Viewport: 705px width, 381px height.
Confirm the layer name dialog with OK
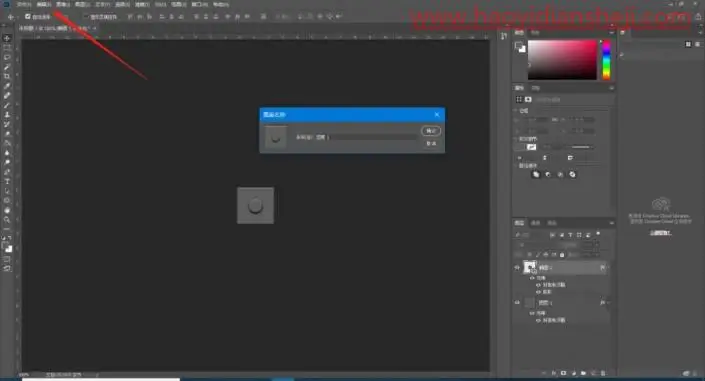point(431,131)
